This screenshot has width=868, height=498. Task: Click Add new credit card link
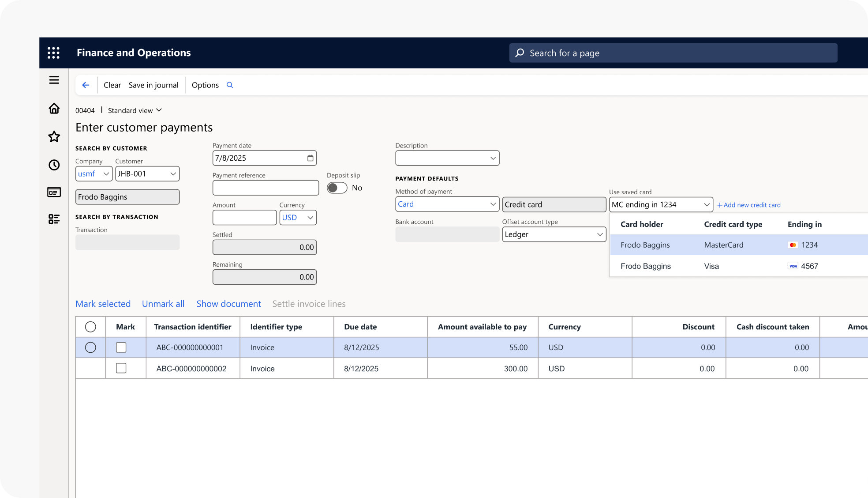[x=749, y=205]
